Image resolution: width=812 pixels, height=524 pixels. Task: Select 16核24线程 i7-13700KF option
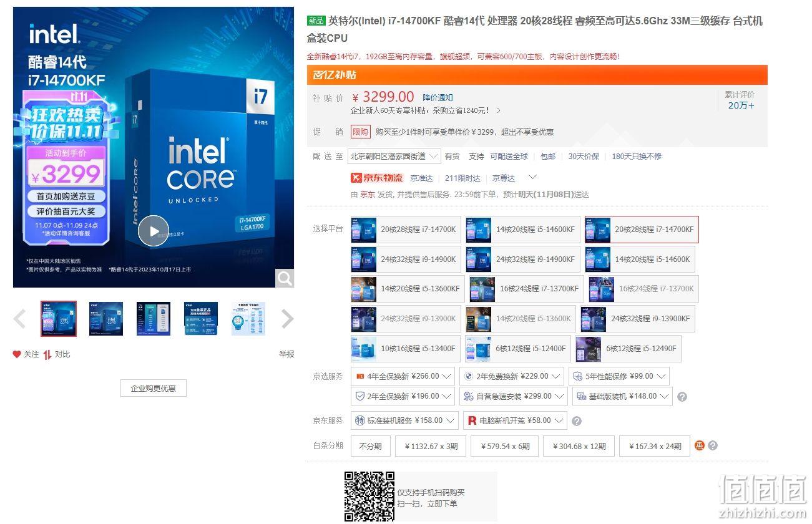tap(527, 289)
